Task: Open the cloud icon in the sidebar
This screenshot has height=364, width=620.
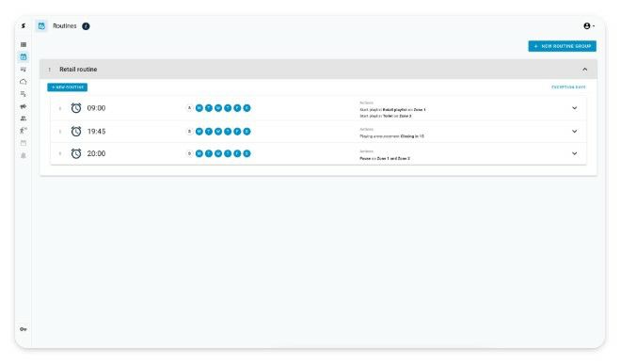Action: [x=24, y=82]
